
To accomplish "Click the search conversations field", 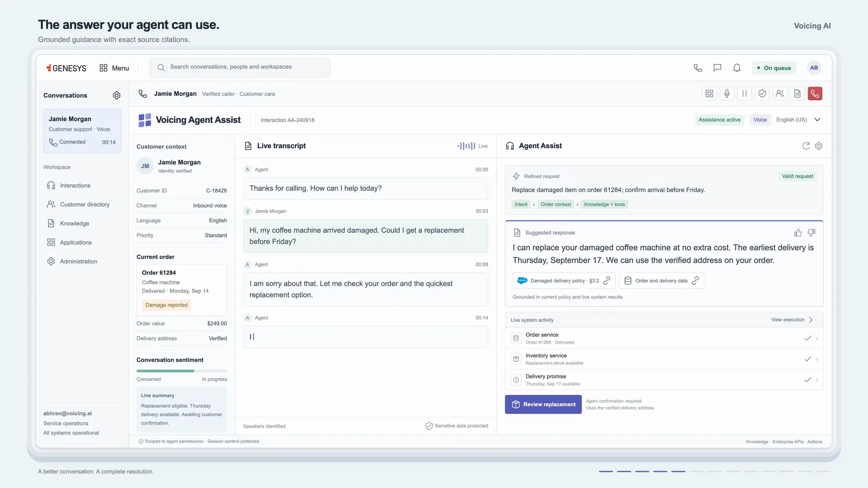I will (240, 67).
